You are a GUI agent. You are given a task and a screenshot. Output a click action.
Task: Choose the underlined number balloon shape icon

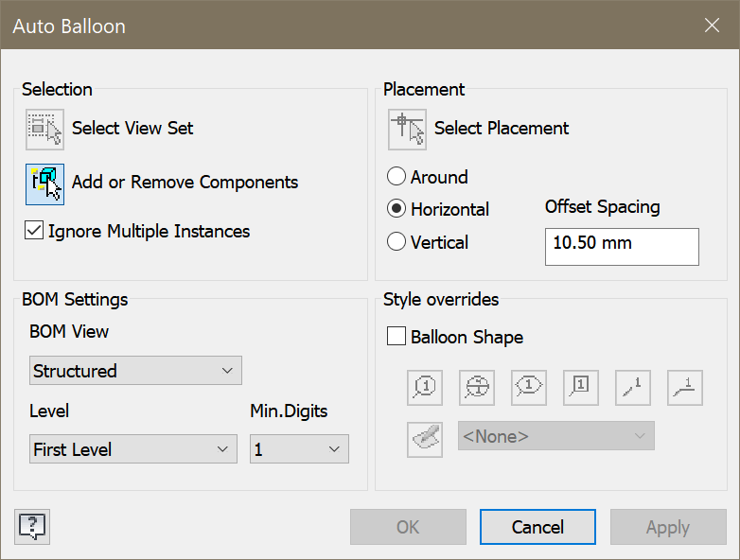coord(685,386)
